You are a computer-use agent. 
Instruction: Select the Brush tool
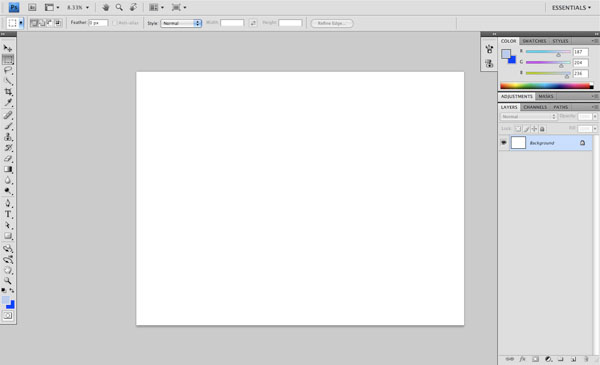tap(8, 126)
